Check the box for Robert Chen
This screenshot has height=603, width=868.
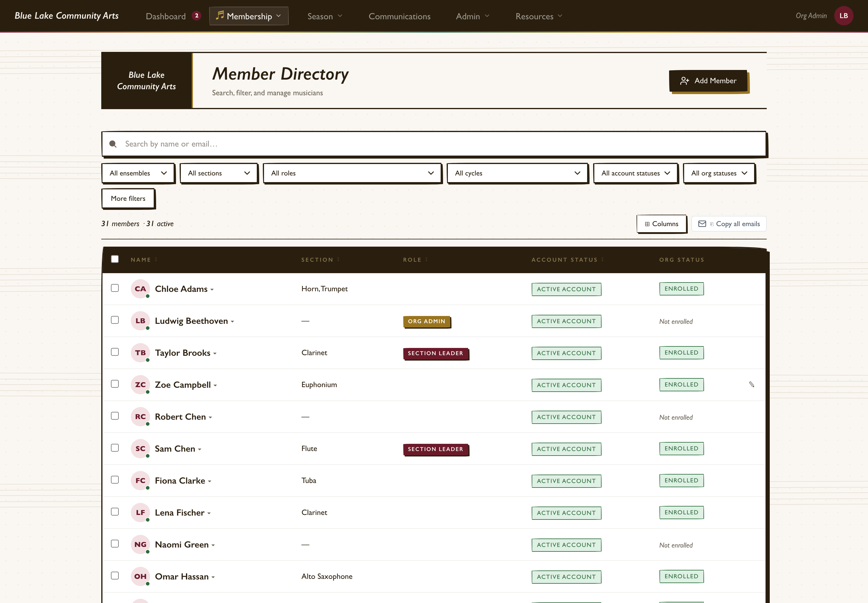tap(115, 415)
